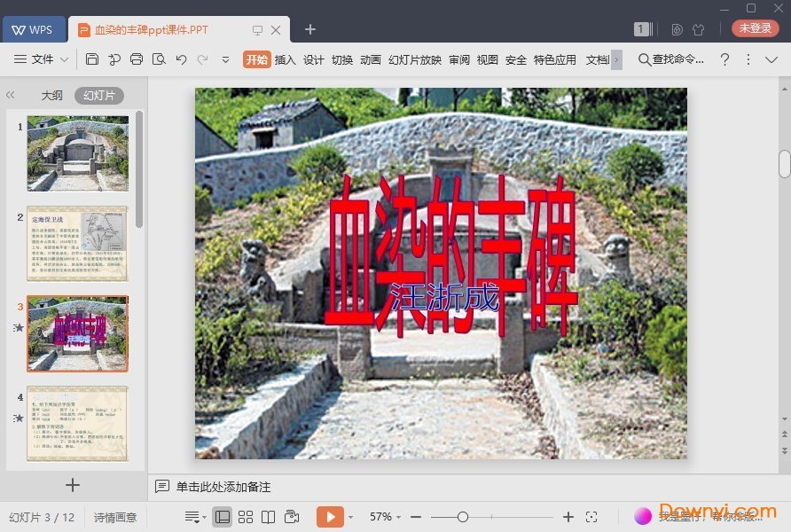Viewport: 791px width, 532px height.
Task: Start slideshow with orange play button
Action: 329,517
